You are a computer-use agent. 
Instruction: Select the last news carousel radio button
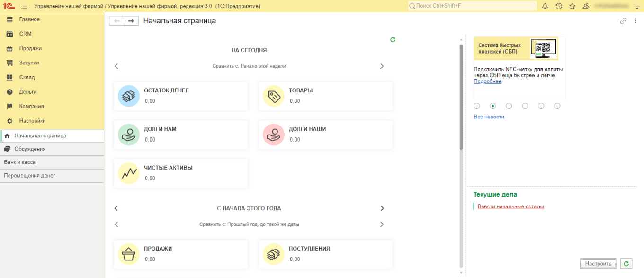click(557, 106)
